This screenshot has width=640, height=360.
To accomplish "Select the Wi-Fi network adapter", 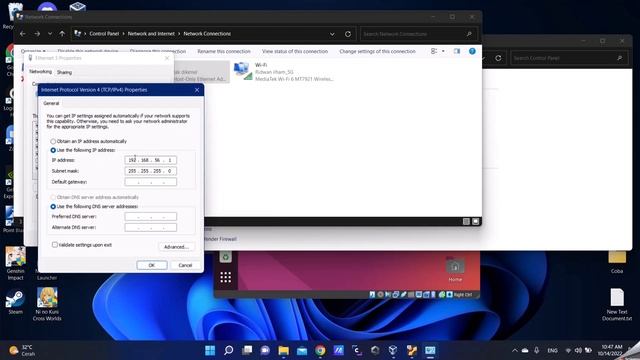I will 284,72.
